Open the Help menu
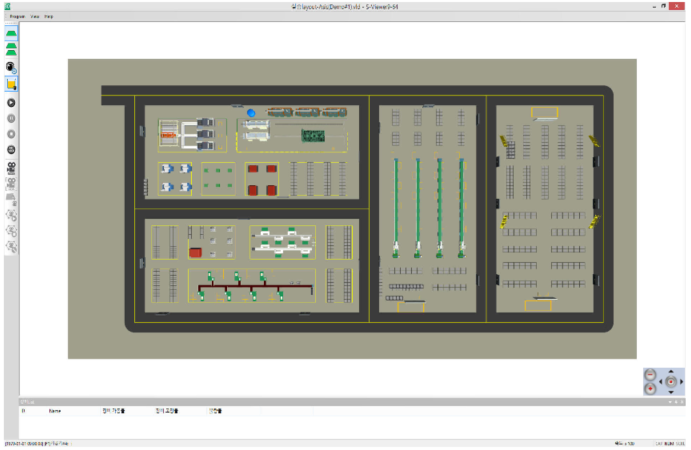The width and height of the screenshot is (691, 450). (48, 17)
